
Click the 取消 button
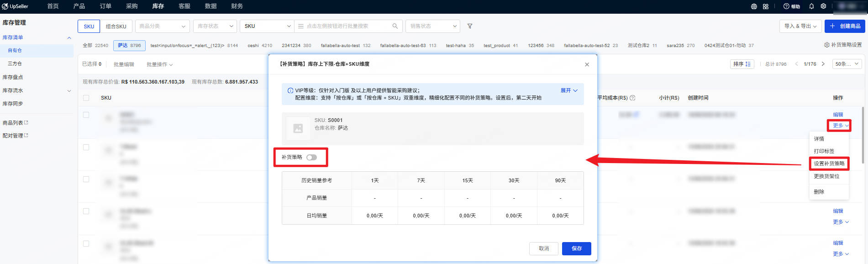544,248
